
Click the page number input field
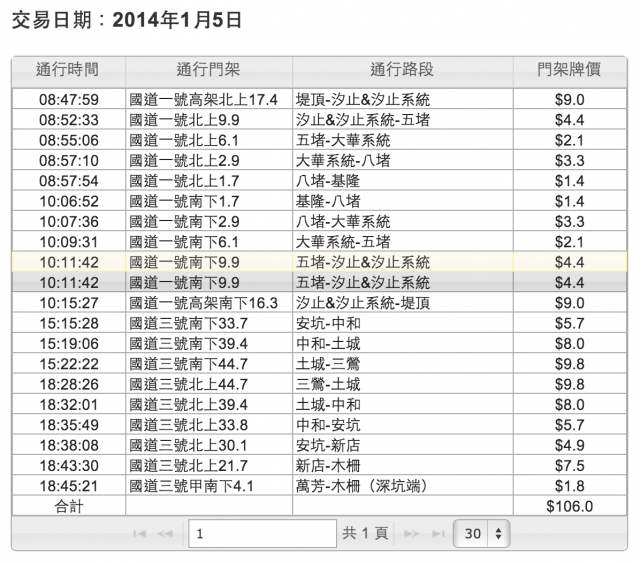click(262, 534)
